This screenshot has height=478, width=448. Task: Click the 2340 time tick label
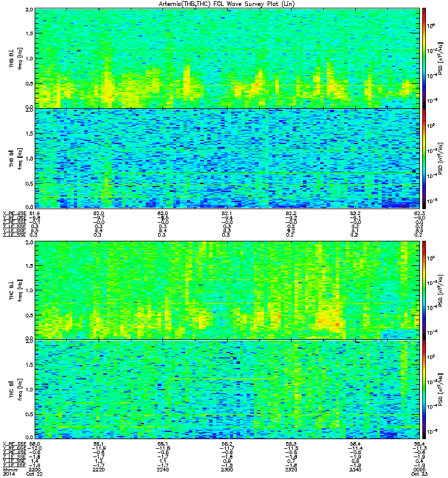pyautogui.click(x=355, y=470)
